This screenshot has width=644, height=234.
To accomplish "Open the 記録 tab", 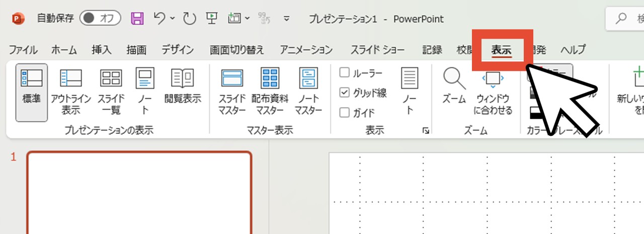I will coord(432,50).
